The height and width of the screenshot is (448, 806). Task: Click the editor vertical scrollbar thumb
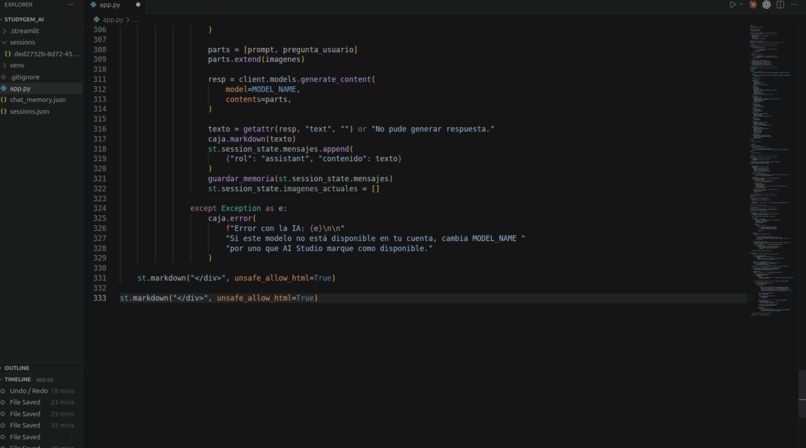[802, 393]
